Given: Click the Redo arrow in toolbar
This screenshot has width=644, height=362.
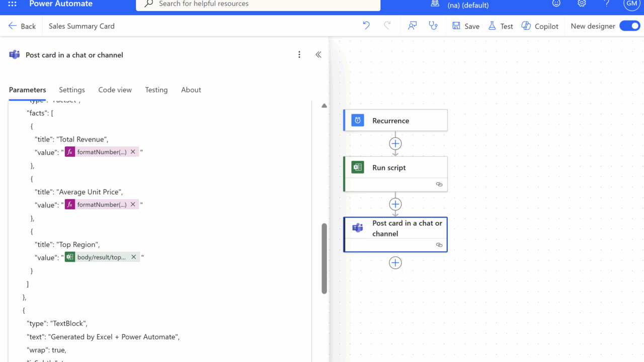Looking at the screenshot, I should 387,26.
